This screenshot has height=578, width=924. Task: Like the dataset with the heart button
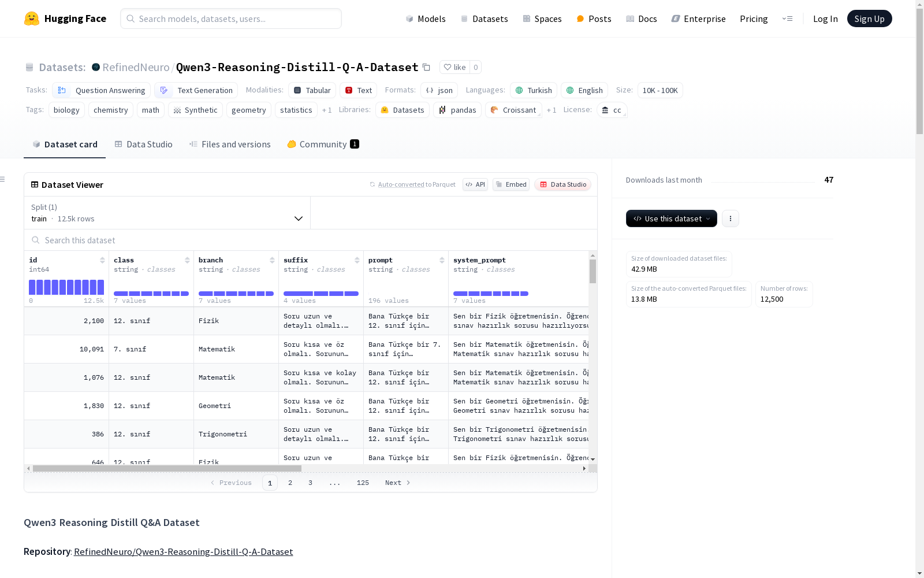[x=454, y=67]
